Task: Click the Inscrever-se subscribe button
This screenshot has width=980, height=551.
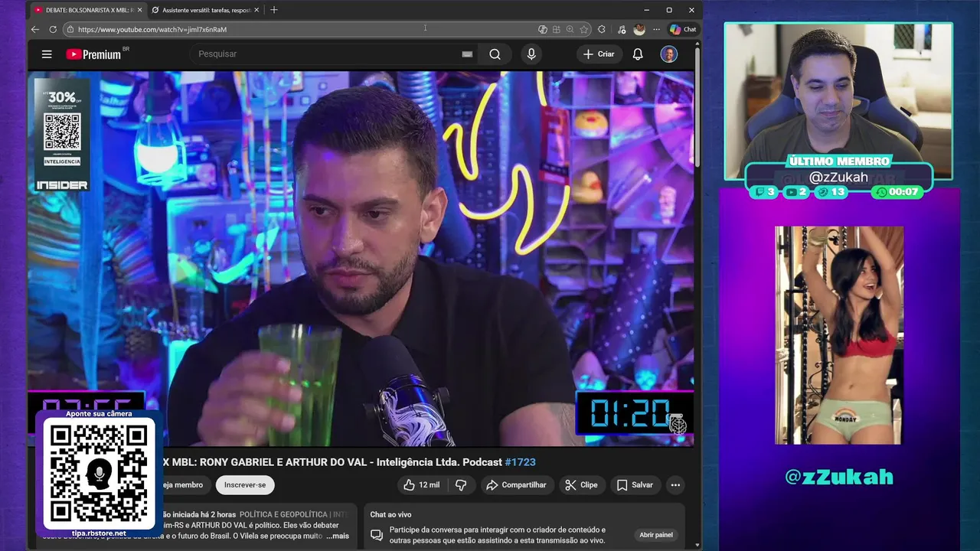Action: [245, 485]
